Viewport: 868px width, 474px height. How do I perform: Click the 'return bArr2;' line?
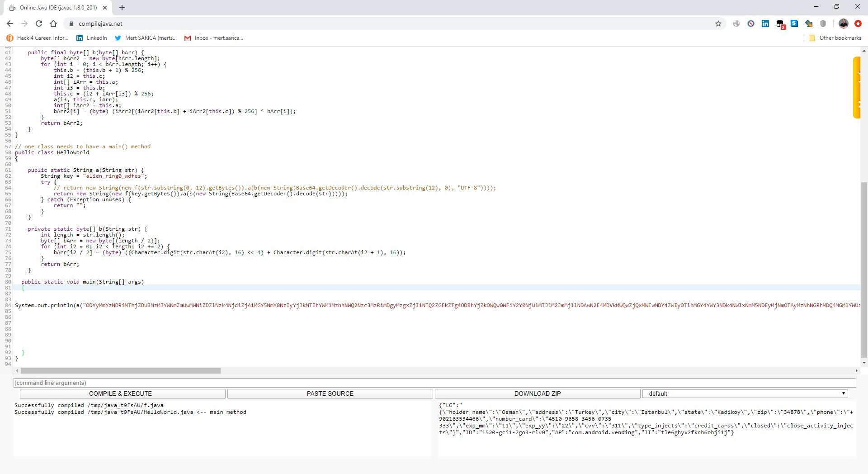click(x=61, y=123)
